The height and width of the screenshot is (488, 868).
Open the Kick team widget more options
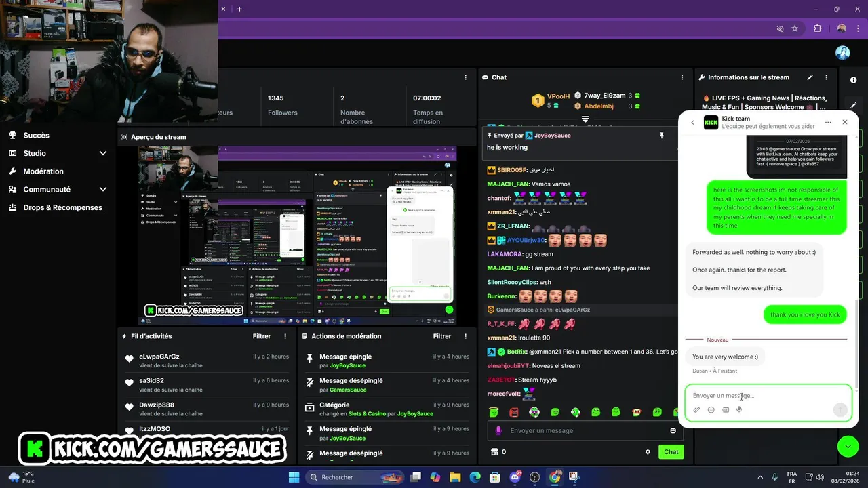click(828, 123)
